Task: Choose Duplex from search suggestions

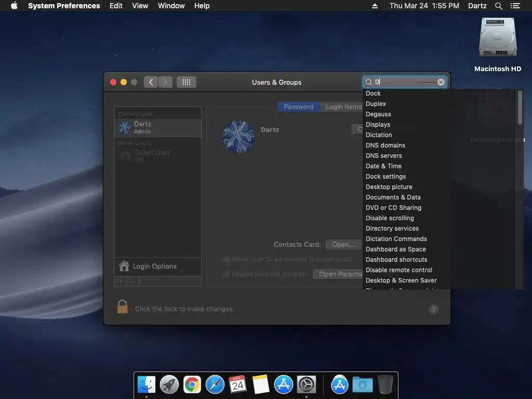Action: tap(376, 104)
